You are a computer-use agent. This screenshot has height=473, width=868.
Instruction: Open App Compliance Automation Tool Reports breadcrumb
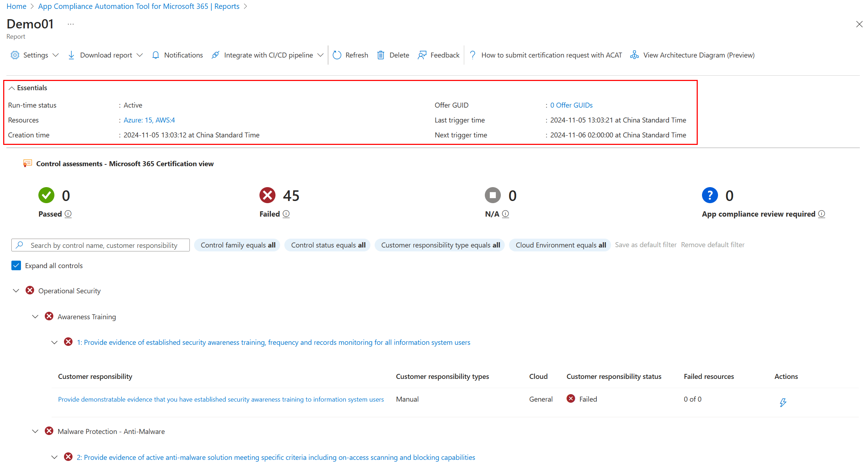click(139, 6)
